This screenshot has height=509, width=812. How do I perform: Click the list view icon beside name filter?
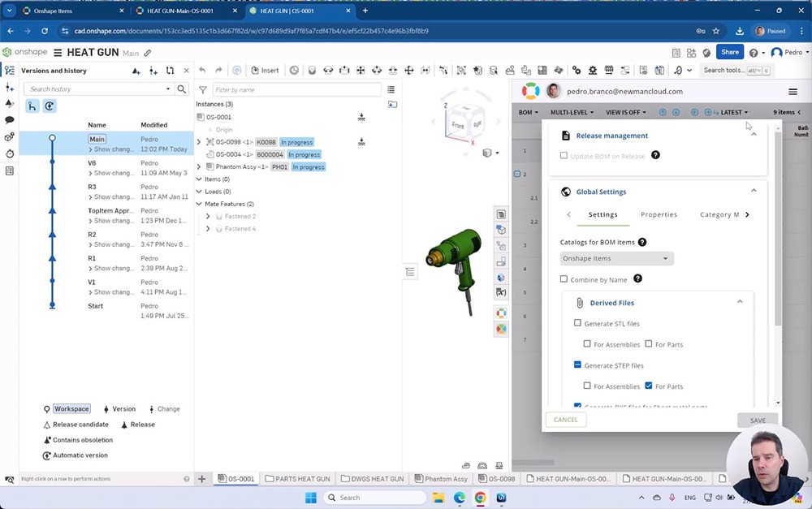coord(391,89)
